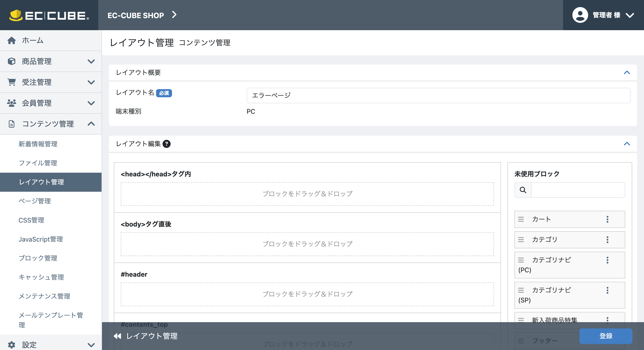The image size is (644, 350).
Task: Click the 登録 button
Action: coord(606,336)
